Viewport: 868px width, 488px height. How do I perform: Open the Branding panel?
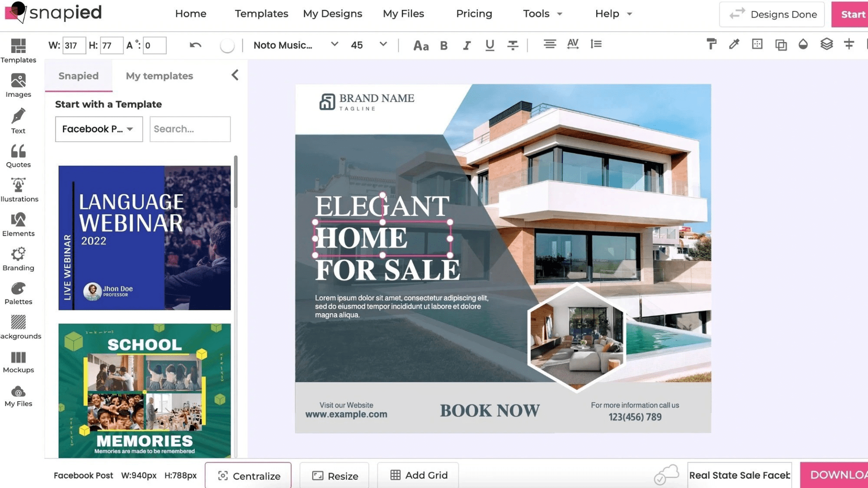click(19, 258)
